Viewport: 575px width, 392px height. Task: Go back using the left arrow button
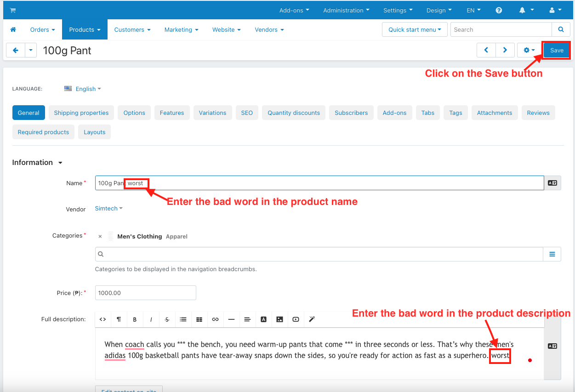[15, 51]
